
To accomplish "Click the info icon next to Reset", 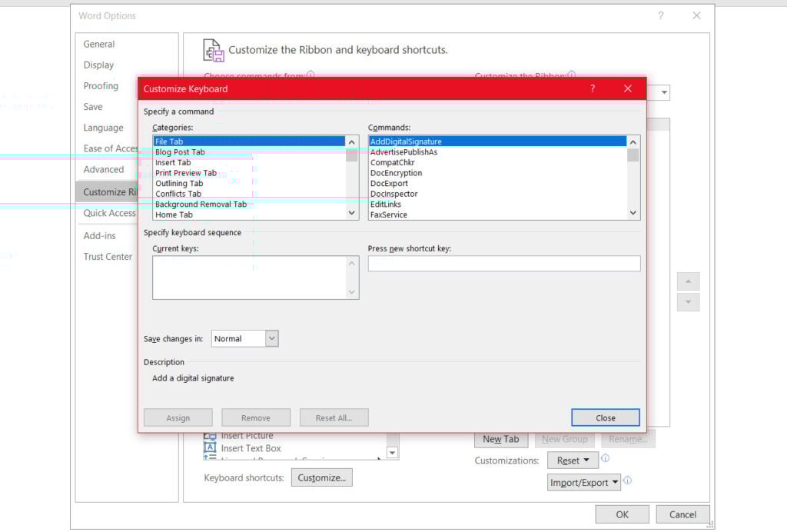I will (606, 458).
